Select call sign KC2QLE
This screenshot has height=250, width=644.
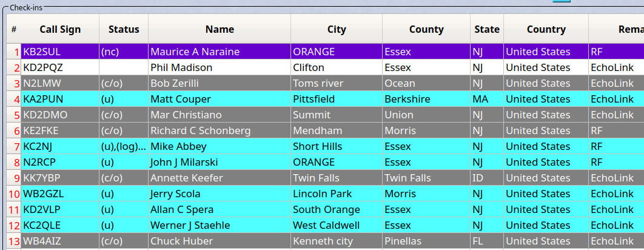60,225
